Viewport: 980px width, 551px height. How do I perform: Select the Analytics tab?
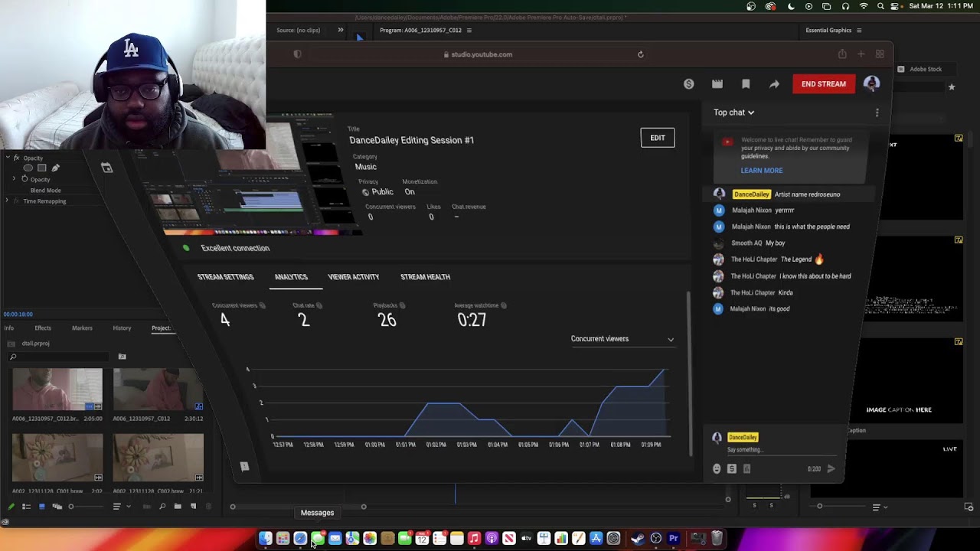[x=291, y=277]
